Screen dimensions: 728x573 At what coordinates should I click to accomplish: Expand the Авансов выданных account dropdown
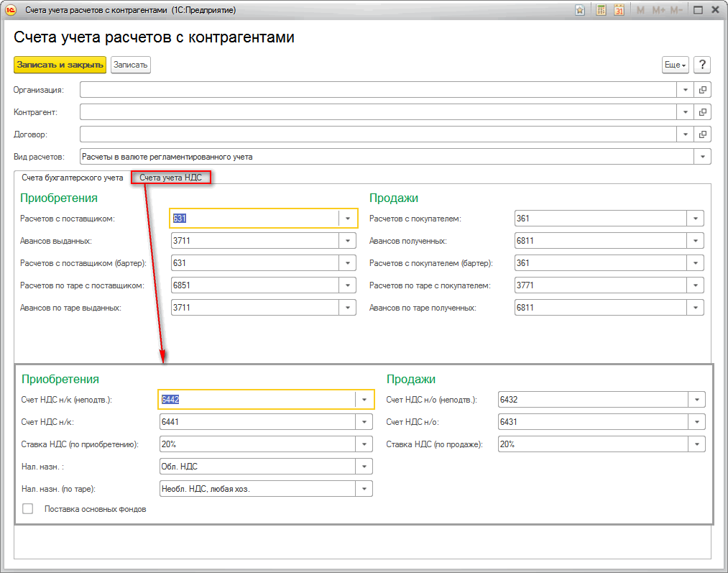coord(348,241)
